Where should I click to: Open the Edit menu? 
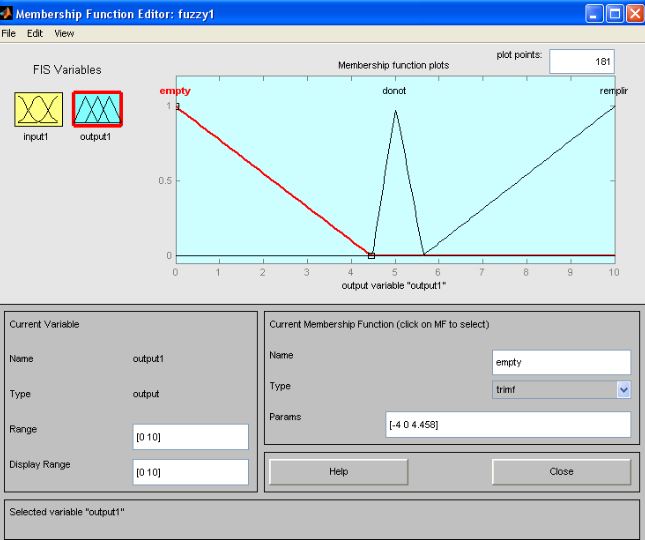35,33
